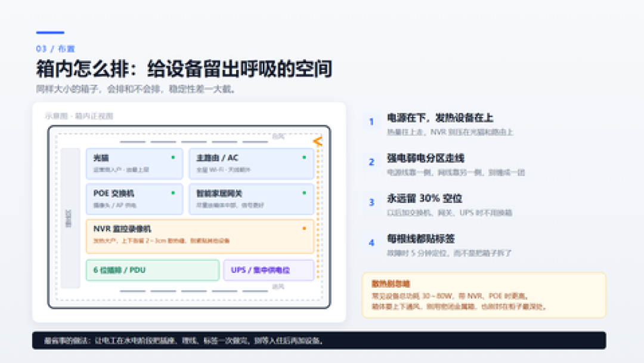Screen dimensions: 644x363
Task: Click the orange airflow arrowhead in diagram corner
Action: click(x=317, y=141)
